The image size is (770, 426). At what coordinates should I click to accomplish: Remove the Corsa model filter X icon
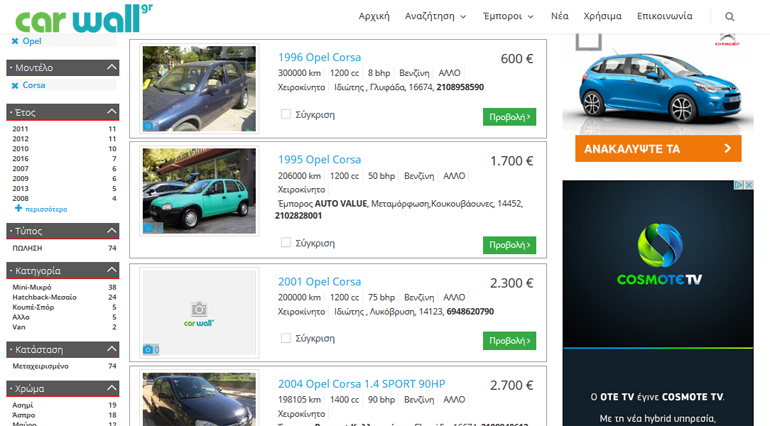pyautogui.click(x=15, y=85)
